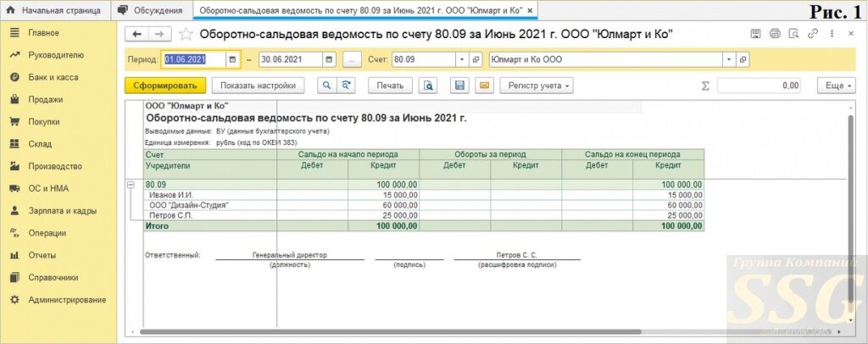Click the magnifier find icon
Screen dimensions: 868x344
[326, 86]
